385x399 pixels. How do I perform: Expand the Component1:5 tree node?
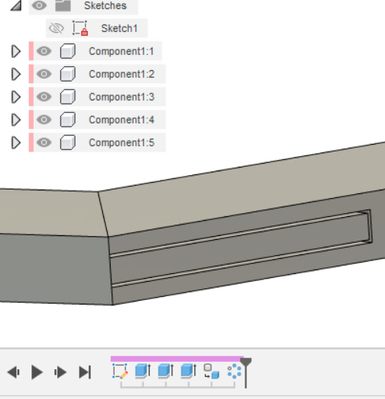(x=16, y=143)
